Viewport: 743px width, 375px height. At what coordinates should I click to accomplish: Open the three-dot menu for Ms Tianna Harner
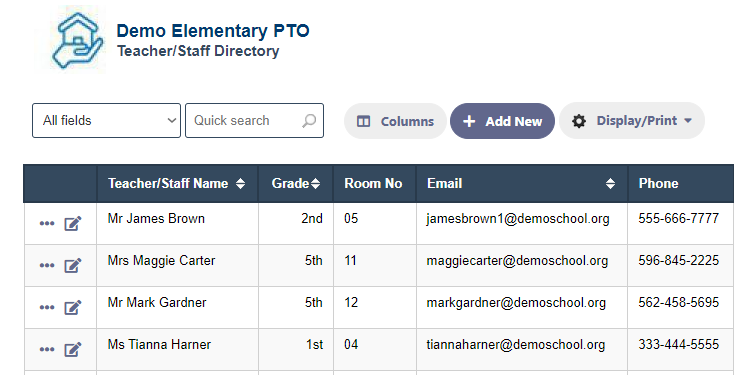pos(46,349)
